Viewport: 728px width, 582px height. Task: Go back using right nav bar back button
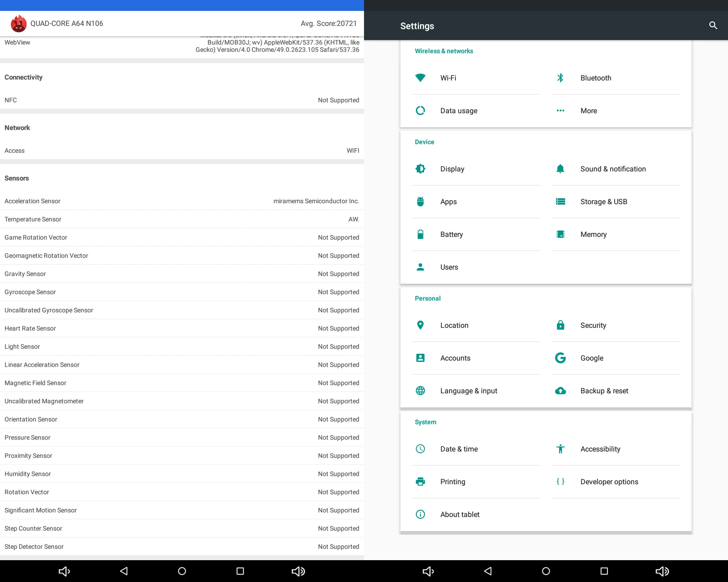tap(488, 571)
